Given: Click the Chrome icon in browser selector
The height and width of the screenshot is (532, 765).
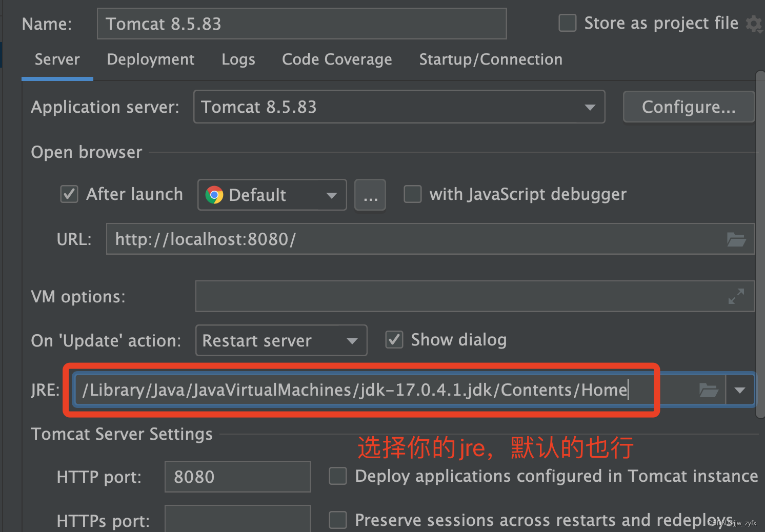Looking at the screenshot, I should (214, 195).
